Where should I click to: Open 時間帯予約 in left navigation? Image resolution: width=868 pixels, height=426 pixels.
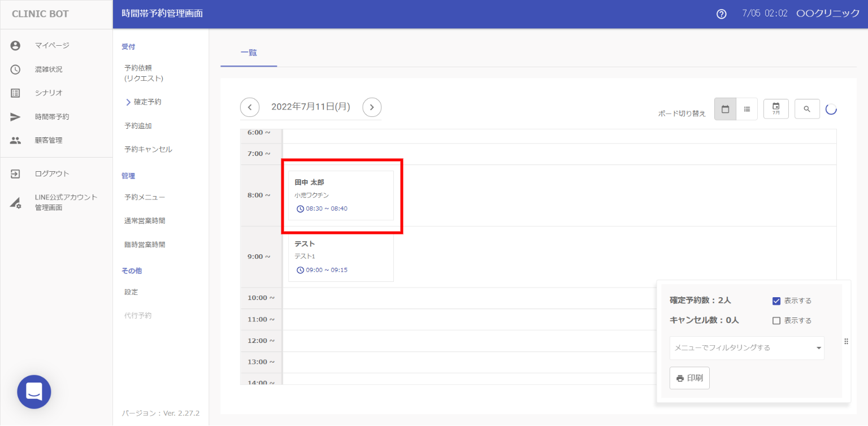click(52, 117)
